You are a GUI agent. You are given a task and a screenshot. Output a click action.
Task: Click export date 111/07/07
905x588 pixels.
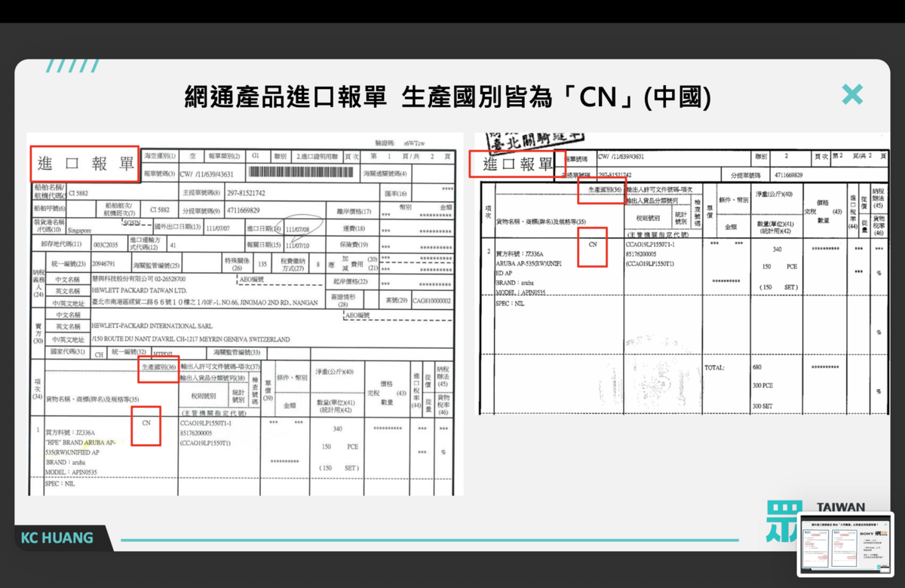coord(216,227)
